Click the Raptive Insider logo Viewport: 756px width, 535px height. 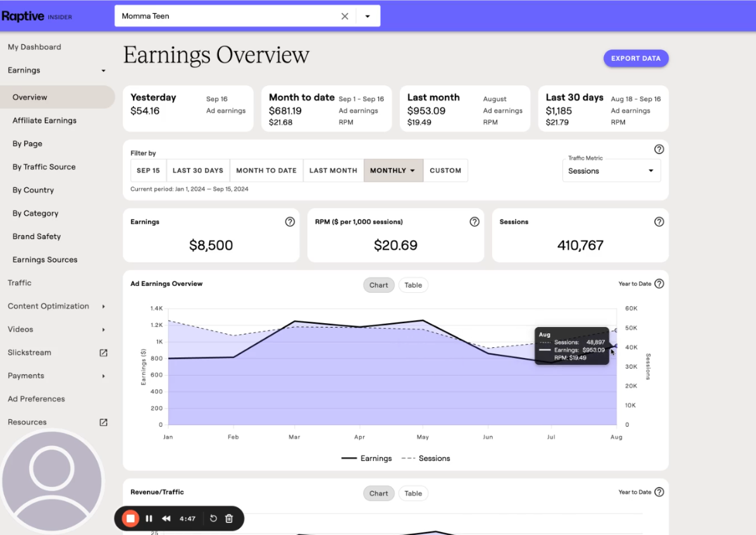(x=37, y=16)
